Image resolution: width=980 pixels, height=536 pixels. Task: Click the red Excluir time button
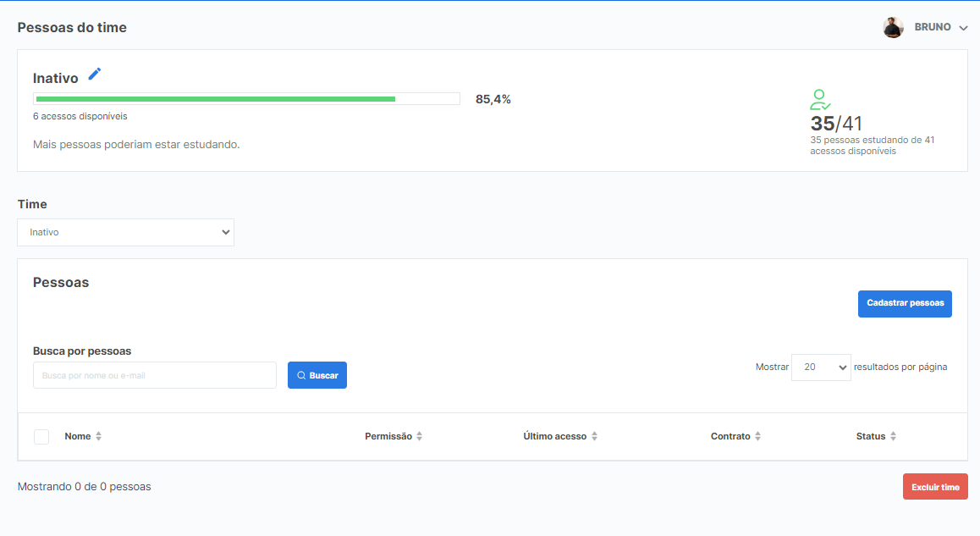click(x=935, y=487)
